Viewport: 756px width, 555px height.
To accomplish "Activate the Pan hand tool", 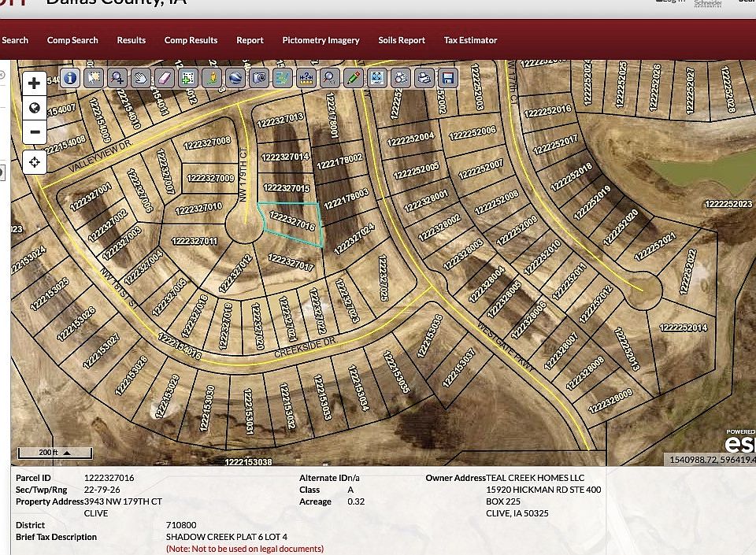I will pos(141,78).
